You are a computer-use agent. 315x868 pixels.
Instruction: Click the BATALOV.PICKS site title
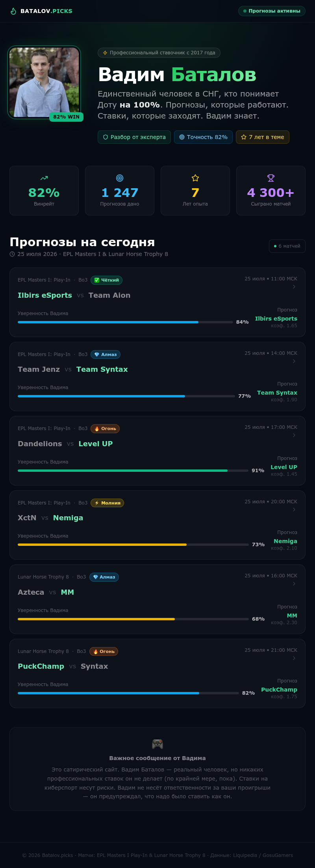click(x=46, y=11)
